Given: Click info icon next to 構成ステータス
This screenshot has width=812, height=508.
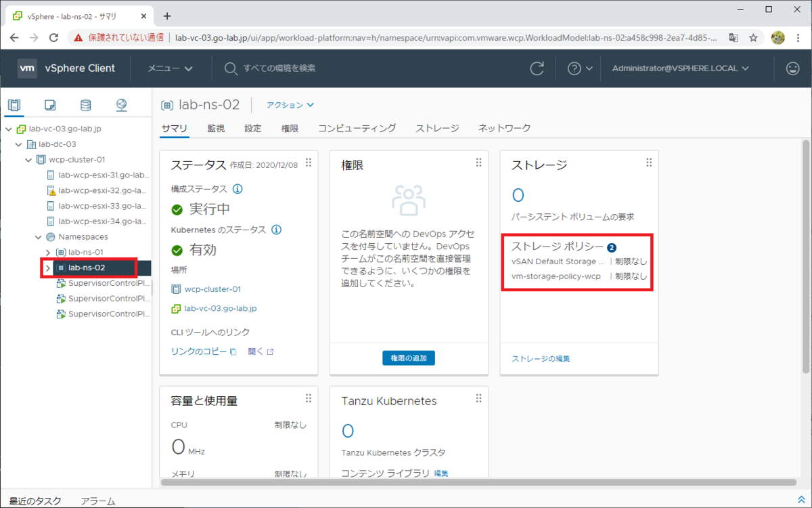Looking at the screenshot, I should click(238, 189).
